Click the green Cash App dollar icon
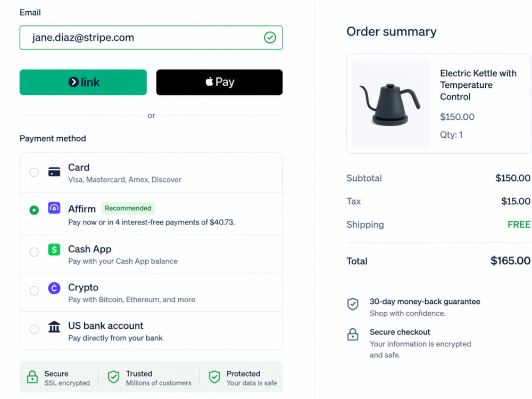 point(54,250)
